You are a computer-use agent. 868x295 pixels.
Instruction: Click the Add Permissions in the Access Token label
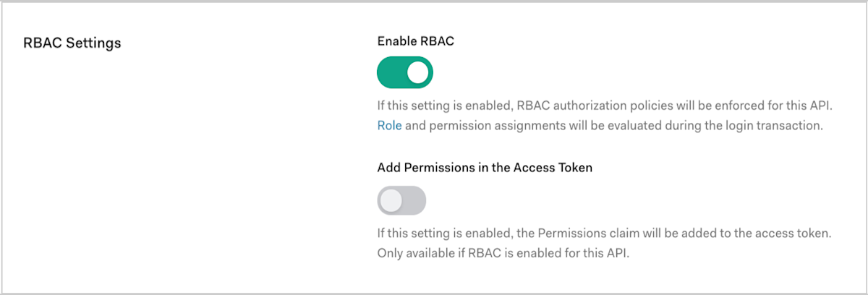[485, 167]
